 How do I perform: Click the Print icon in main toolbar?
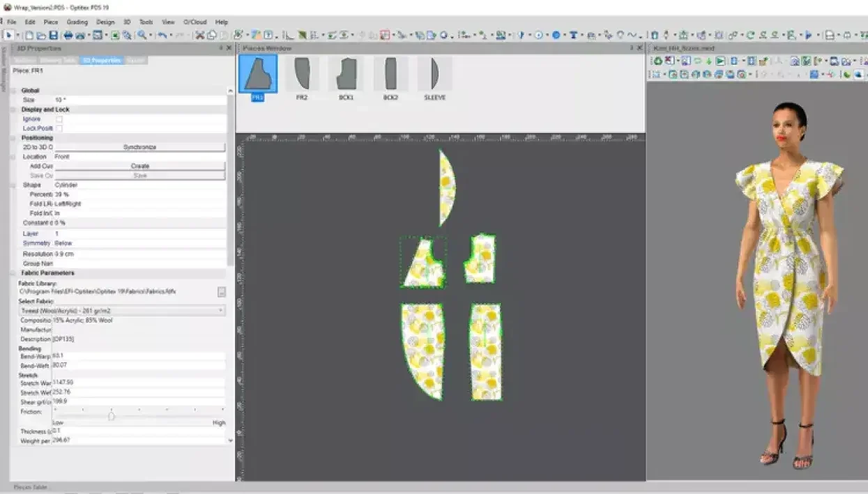[68, 35]
